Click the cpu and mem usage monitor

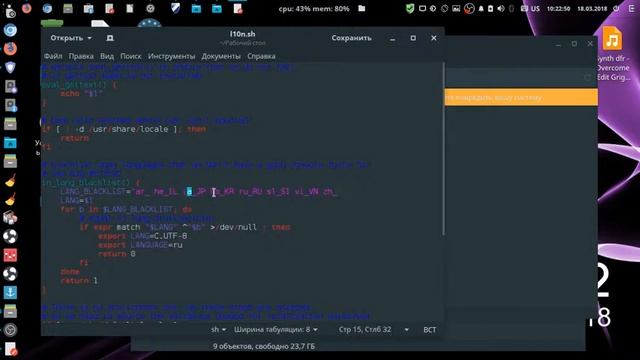coord(314,9)
